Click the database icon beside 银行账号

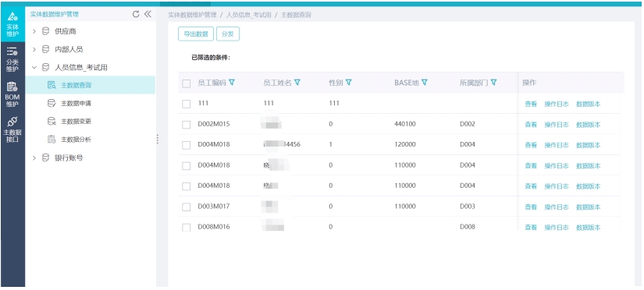click(45, 157)
